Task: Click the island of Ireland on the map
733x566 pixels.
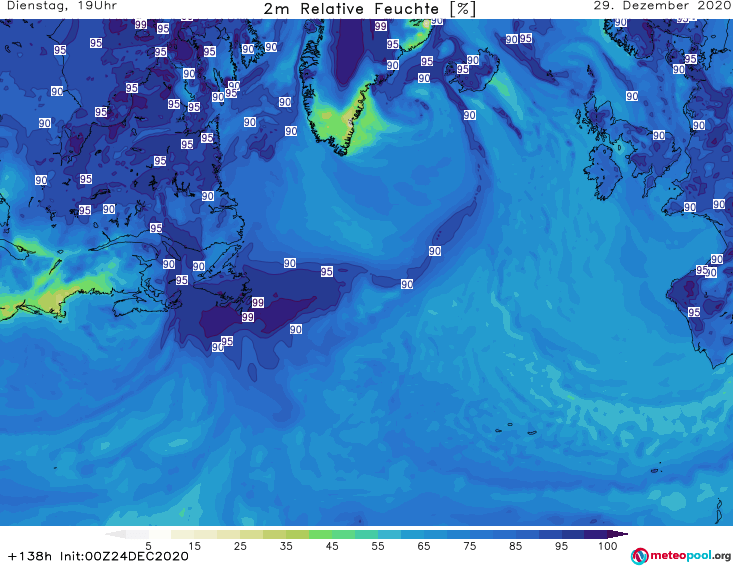Action: pyautogui.click(x=605, y=174)
